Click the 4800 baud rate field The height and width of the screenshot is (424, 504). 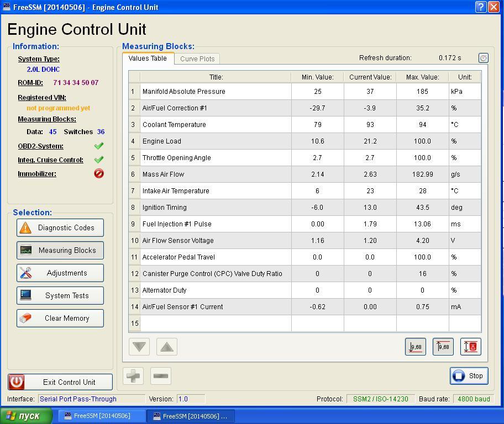coord(474,399)
